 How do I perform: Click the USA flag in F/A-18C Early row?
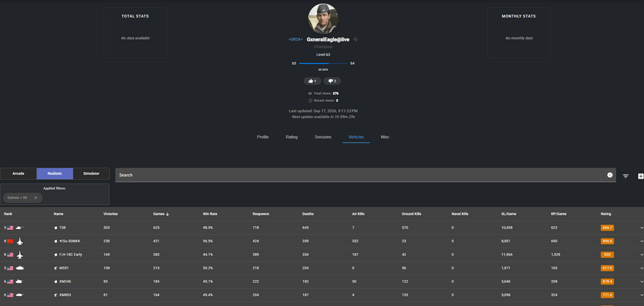[10, 254]
